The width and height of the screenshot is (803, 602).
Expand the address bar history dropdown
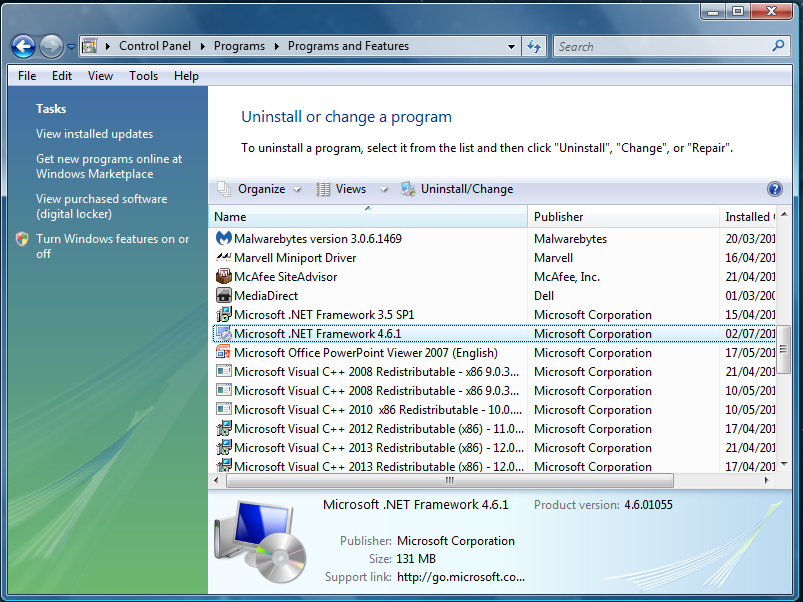511,47
